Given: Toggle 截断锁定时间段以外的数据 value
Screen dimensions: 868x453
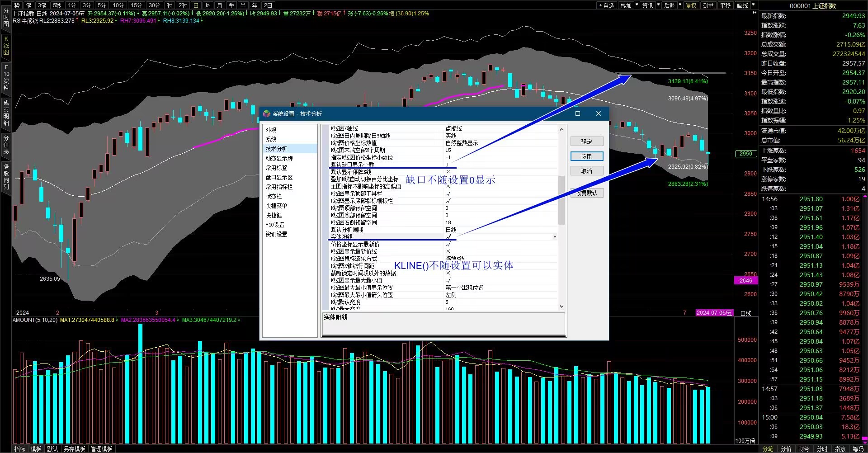Looking at the screenshot, I should click(x=448, y=273).
